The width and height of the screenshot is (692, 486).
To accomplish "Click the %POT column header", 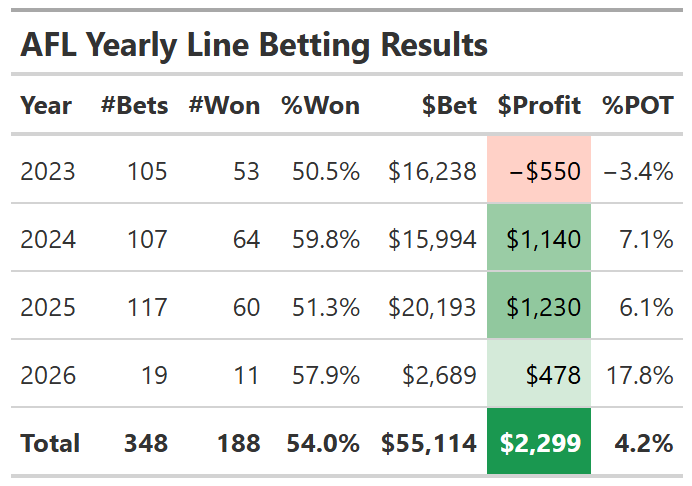I will 638,105.
